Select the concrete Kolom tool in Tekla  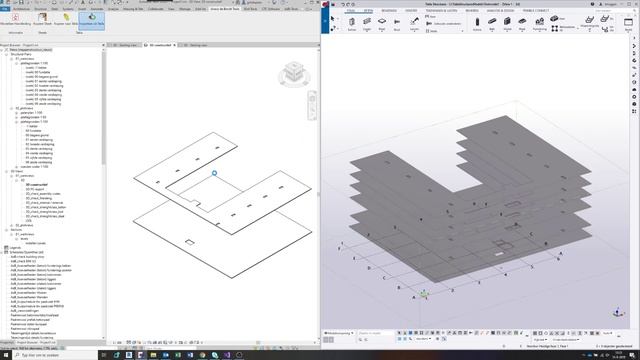(x=477, y=24)
